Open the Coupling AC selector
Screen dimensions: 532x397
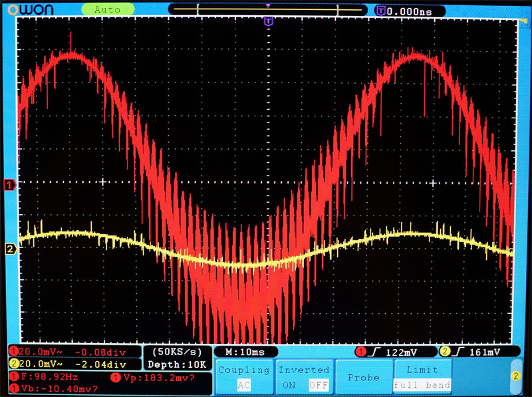(x=244, y=385)
